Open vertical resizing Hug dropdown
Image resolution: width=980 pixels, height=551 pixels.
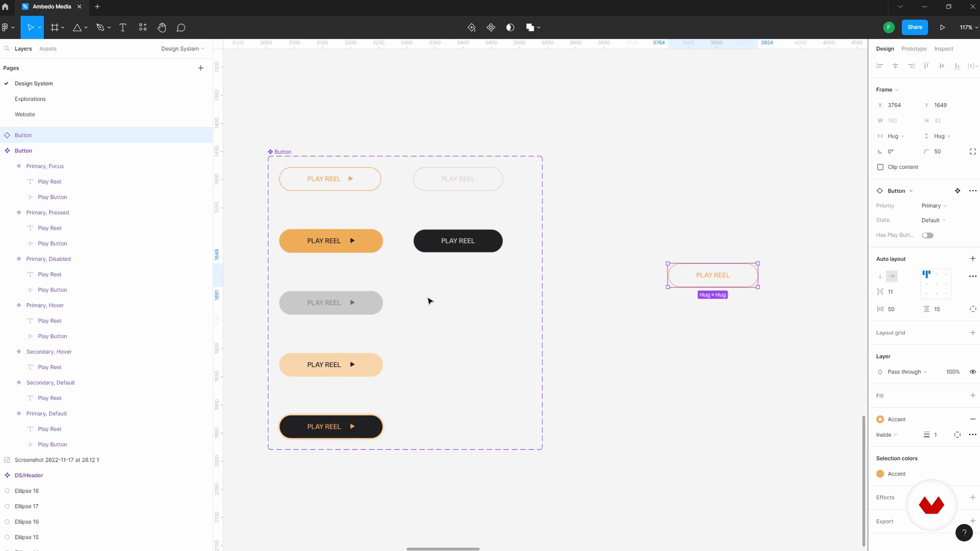pyautogui.click(x=942, y=136)
